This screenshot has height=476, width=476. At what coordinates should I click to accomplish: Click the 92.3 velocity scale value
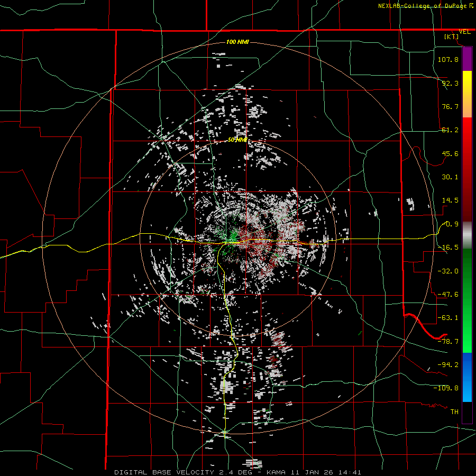point(450,83)
